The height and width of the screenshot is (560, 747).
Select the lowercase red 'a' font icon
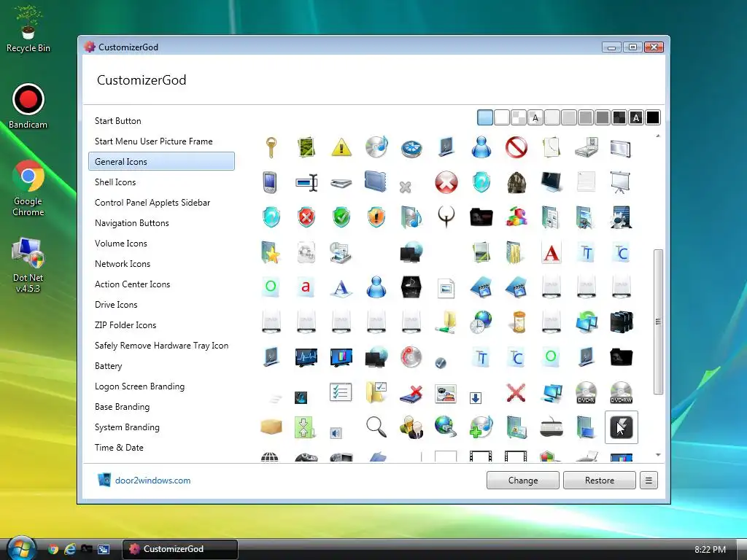[306, 287]
